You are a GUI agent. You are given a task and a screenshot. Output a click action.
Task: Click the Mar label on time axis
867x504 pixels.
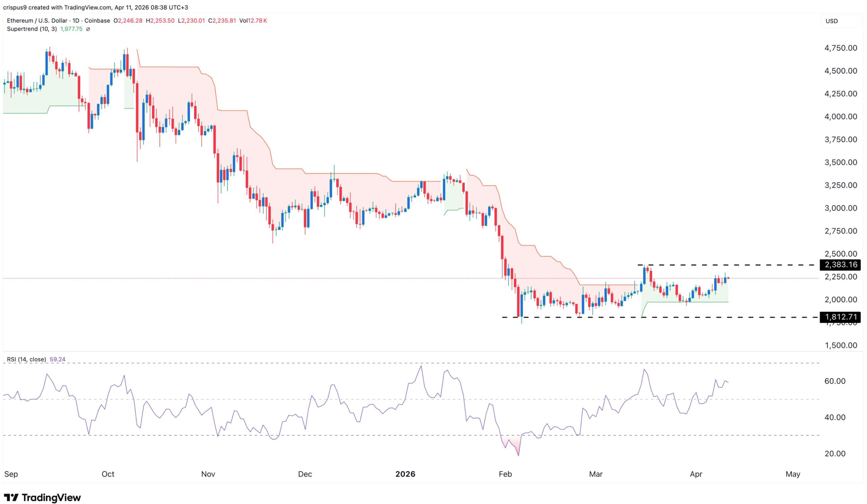point(595,474)
